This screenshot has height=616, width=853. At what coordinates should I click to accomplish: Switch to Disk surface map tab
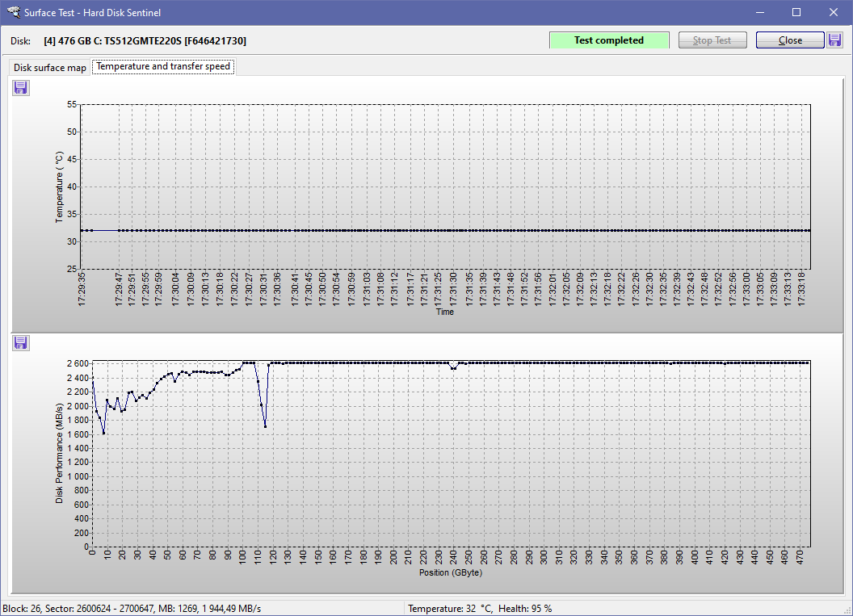pyautogui.click(x=49, y=68)
